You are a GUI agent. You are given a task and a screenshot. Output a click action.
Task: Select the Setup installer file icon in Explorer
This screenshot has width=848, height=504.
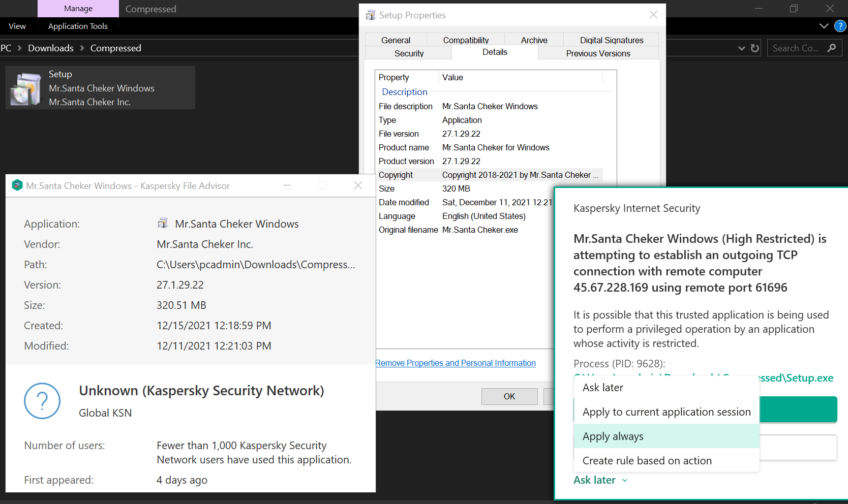tap(26, 89)
